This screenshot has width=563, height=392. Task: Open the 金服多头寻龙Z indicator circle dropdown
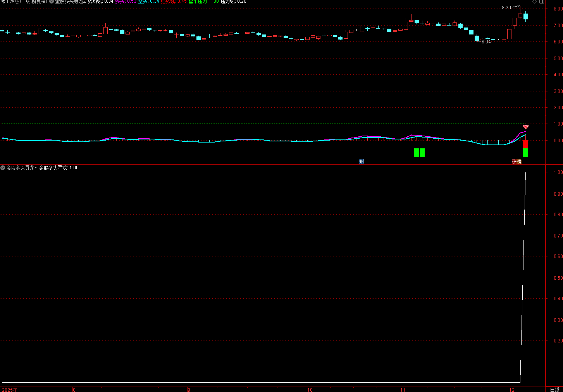(52, 2)
